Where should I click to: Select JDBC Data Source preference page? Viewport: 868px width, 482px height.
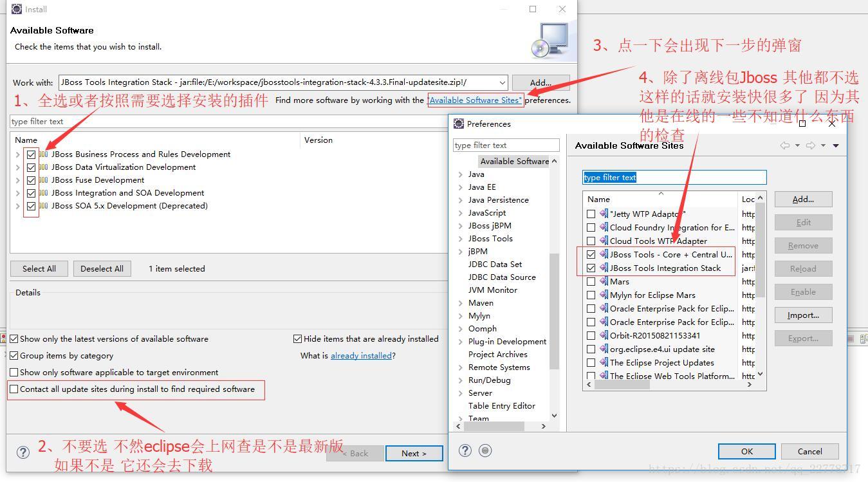click(x=502, y=277)
